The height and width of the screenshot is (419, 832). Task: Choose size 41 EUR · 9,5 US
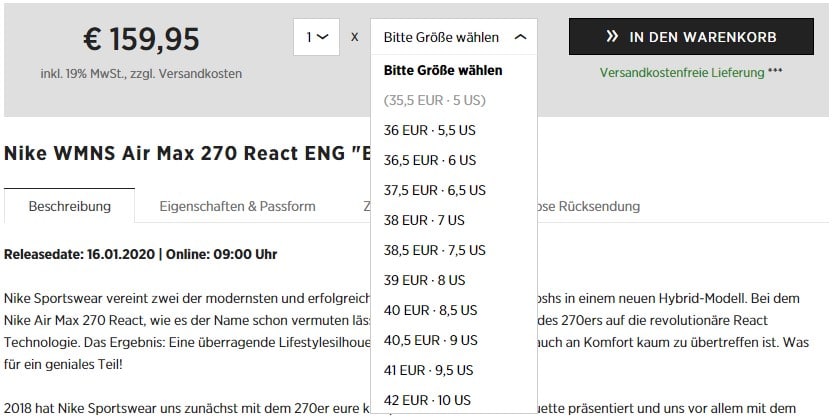[x=431, y=370]
